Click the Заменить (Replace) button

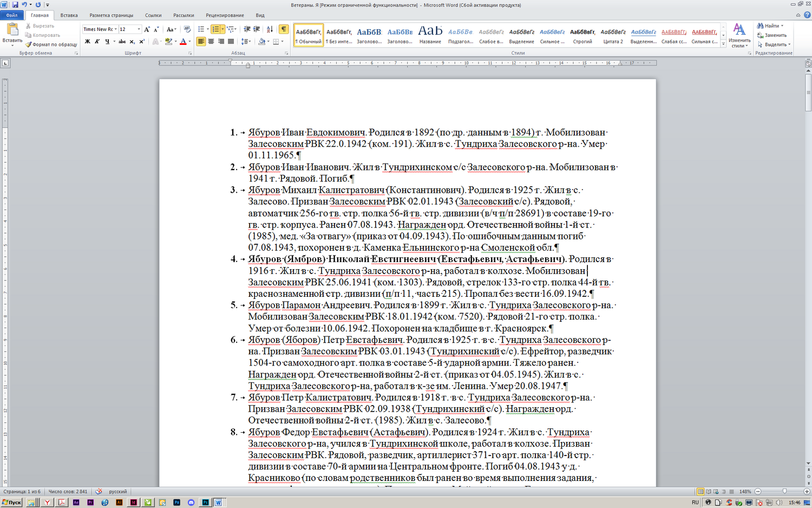[x=772, y=35]
